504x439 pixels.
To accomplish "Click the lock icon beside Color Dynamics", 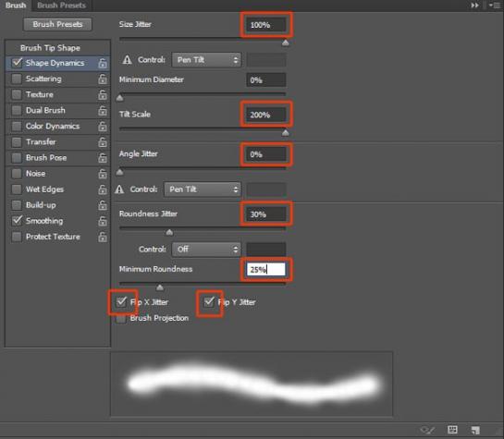I will [x=103, y=127].
